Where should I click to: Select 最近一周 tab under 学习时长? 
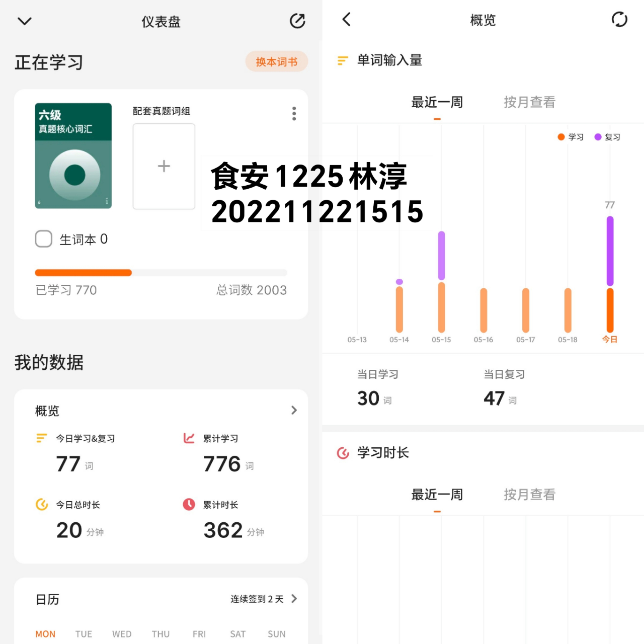pos(437,494)
